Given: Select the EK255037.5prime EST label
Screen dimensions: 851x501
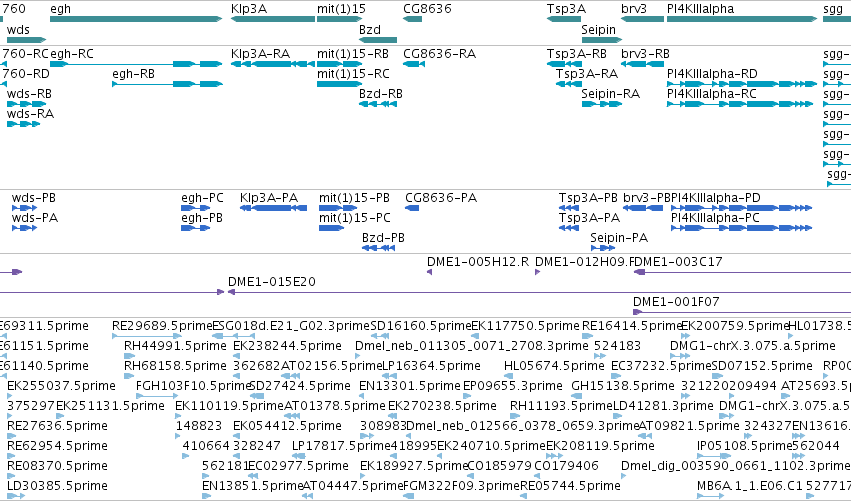Looking at the screenshot, I should 61,386.
